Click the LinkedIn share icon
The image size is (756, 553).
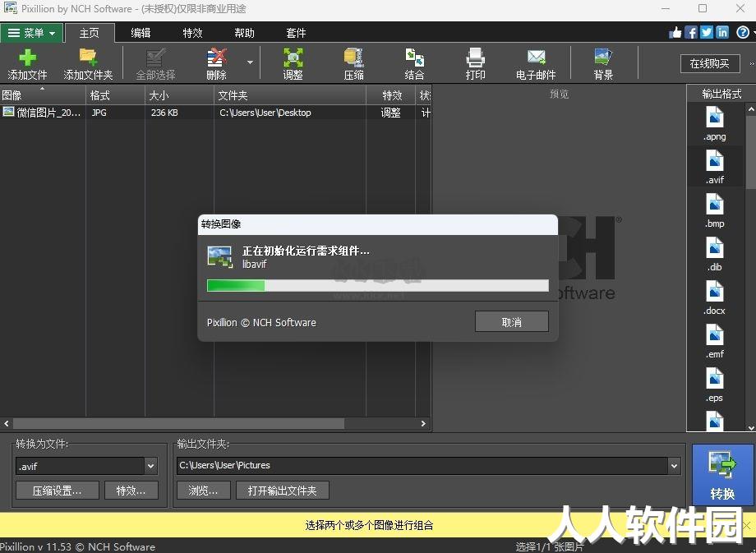722,32
